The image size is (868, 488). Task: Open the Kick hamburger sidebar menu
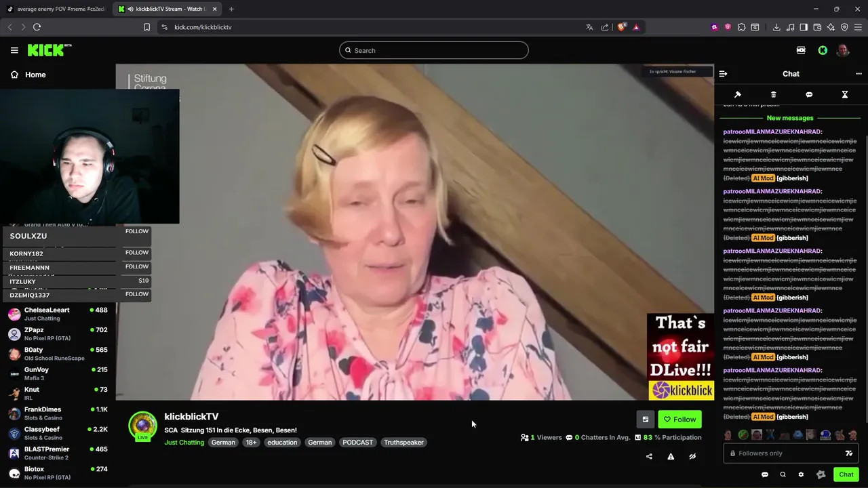(x=14, y=50)
